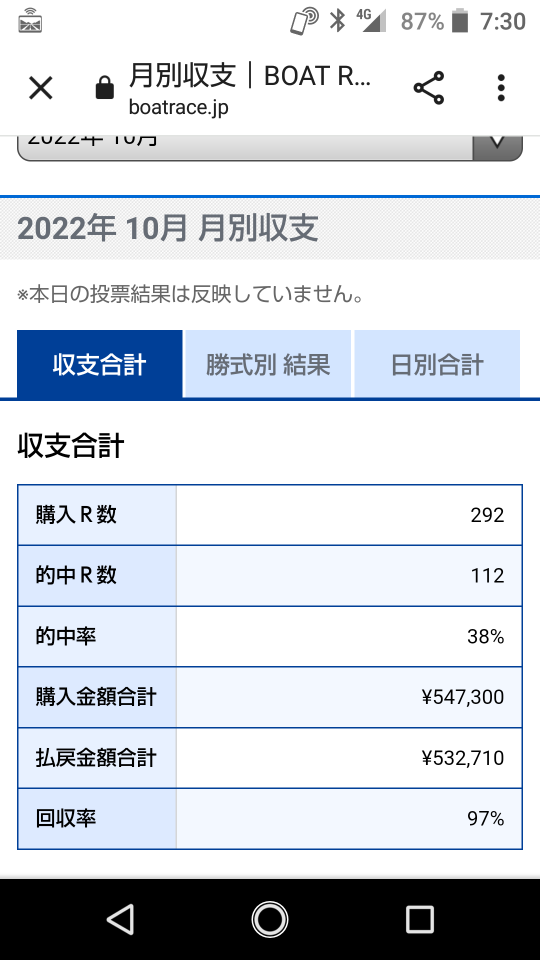Open the 2022年 10月 month combo box

point(269,148)
